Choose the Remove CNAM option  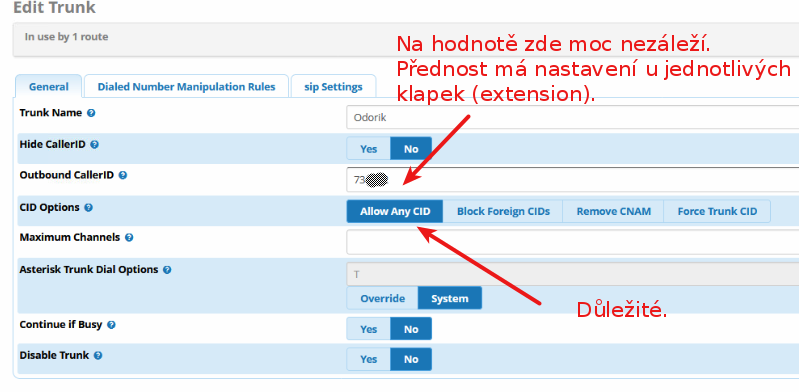[x=614, y=211]
